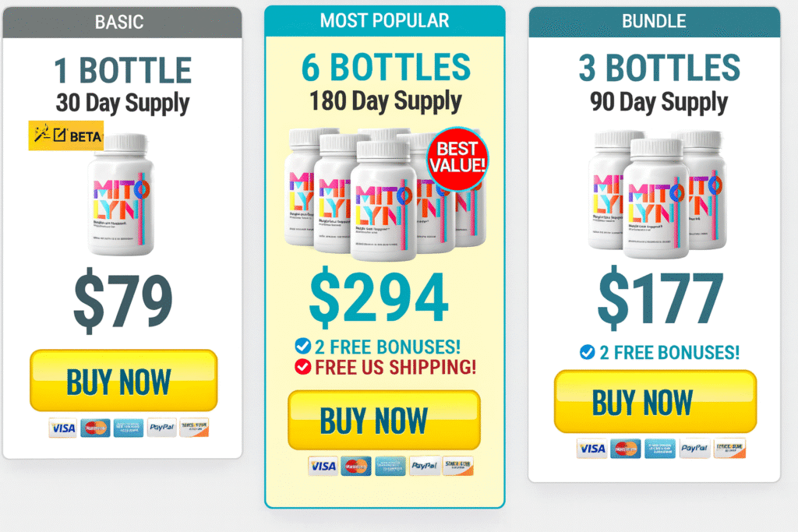Click the magic wand icon in BETA badge
The image size is (798, 532).
click(42, 133)
